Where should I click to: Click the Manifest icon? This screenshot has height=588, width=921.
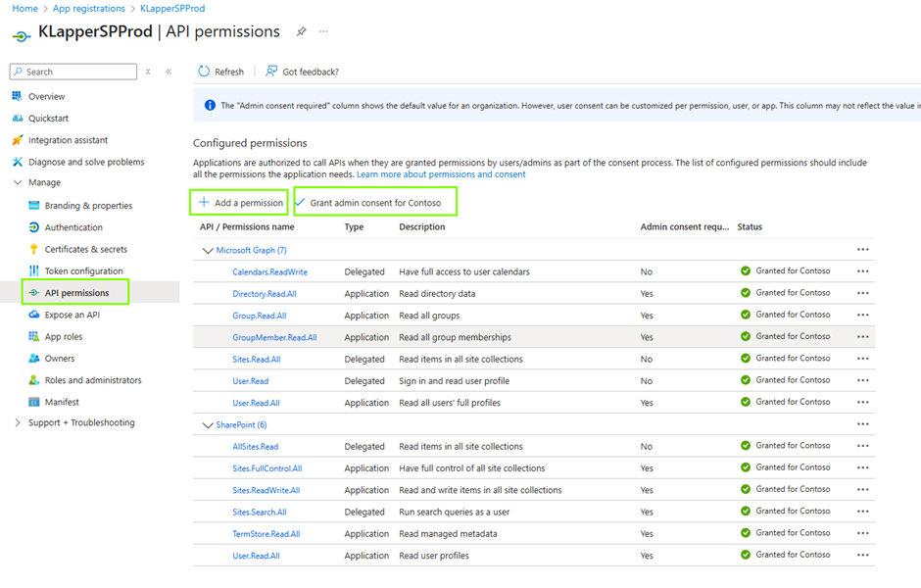(34, 402)
